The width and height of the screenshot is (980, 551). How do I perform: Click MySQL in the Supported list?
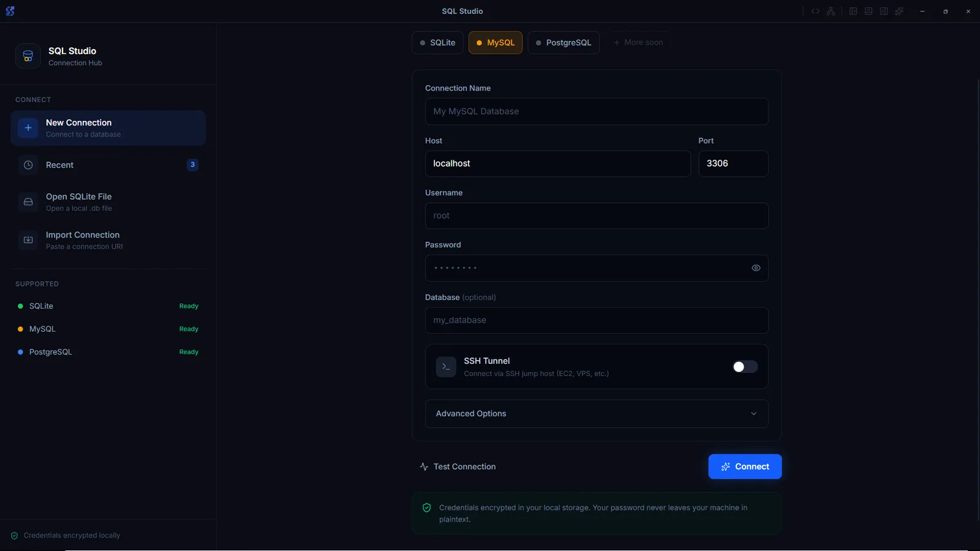tap(42, 329)
